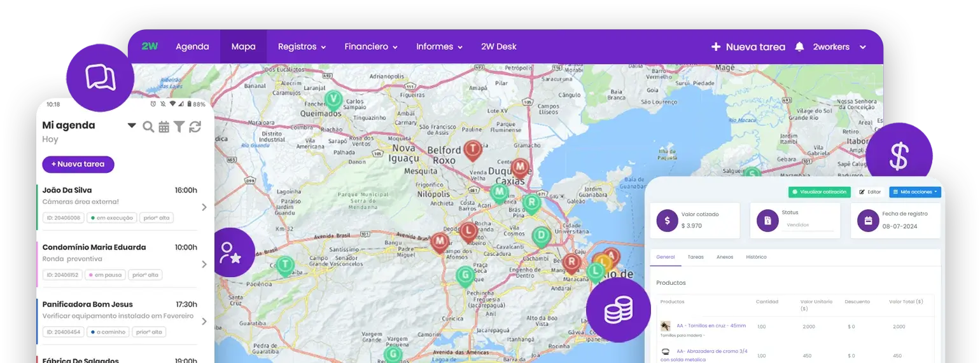The image size is (980, 363).
Task: Click the Descuento column header
Action: click(x=857, y=301)
